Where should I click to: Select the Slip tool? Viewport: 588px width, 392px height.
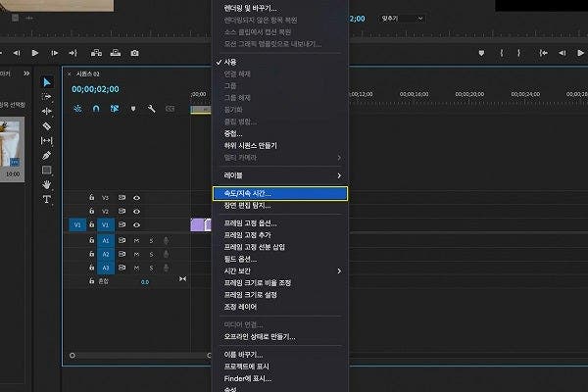47,141
